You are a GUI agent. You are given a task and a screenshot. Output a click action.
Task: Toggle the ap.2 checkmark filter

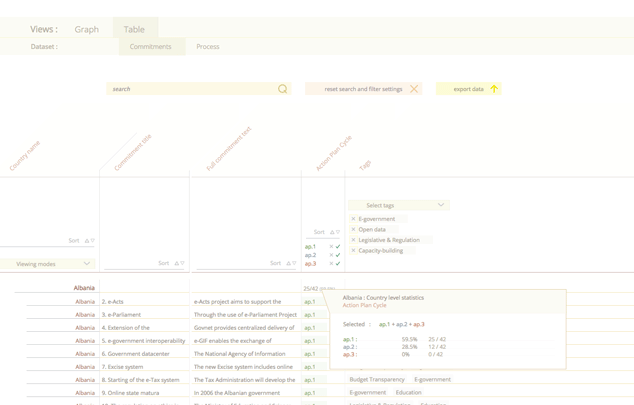(x=338, y=255)
